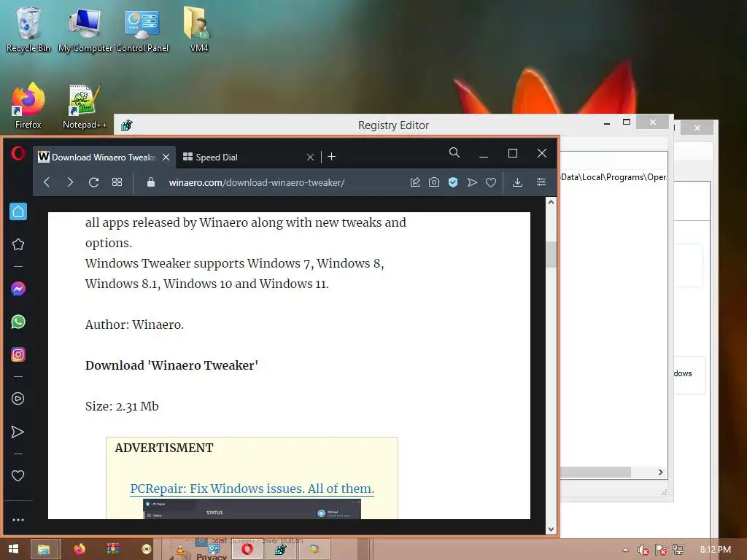
Task: Go forward to the next page
Action: point(70,182)
